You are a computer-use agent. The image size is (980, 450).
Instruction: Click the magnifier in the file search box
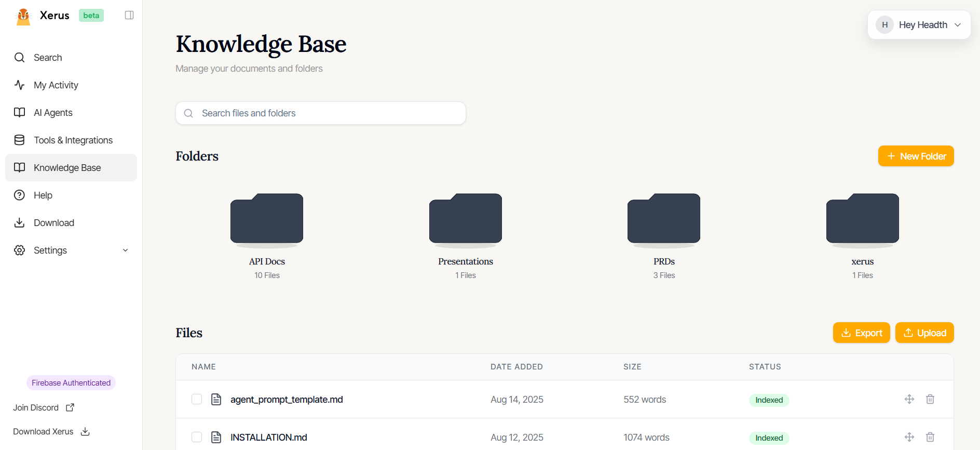coord(189,113)
